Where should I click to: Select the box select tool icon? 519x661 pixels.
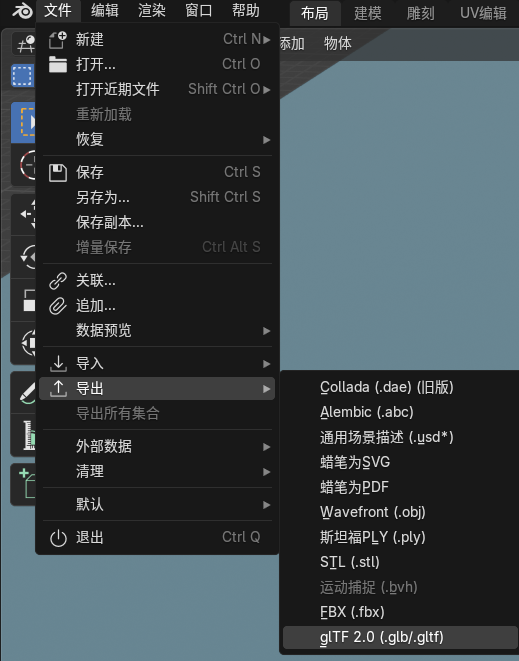pos(22,76)
